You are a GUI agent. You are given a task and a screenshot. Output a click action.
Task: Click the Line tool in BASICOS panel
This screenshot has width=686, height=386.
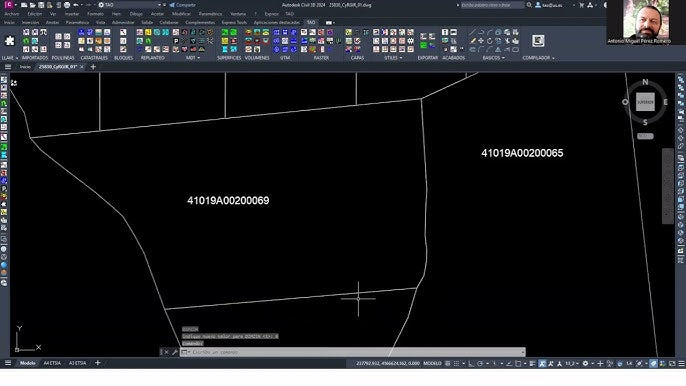472,32
